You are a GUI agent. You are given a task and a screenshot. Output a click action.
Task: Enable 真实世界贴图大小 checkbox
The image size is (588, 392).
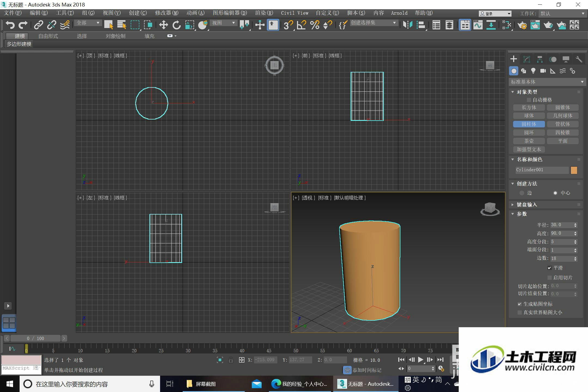[520, 313]
